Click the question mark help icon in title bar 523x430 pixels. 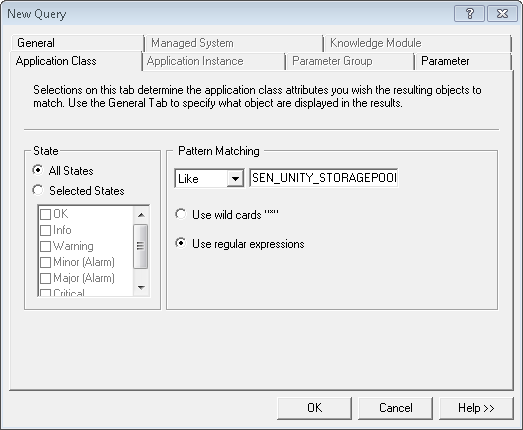pos(469,14)
